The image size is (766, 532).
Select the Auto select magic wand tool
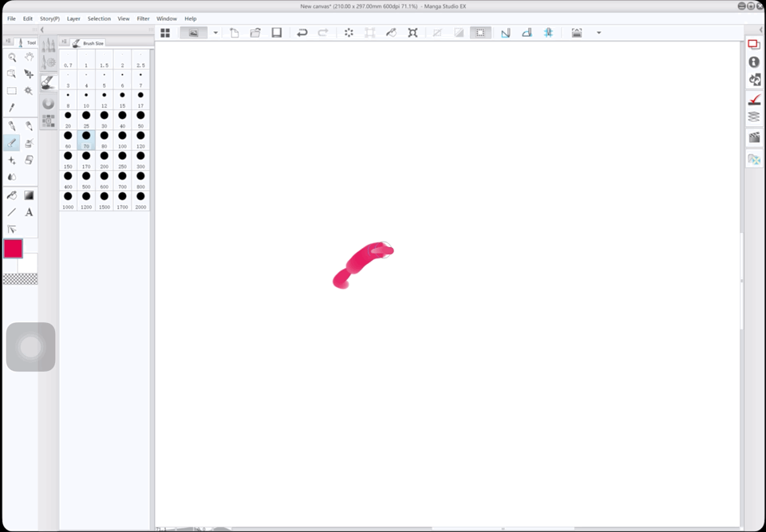click(x=29, y=91)
